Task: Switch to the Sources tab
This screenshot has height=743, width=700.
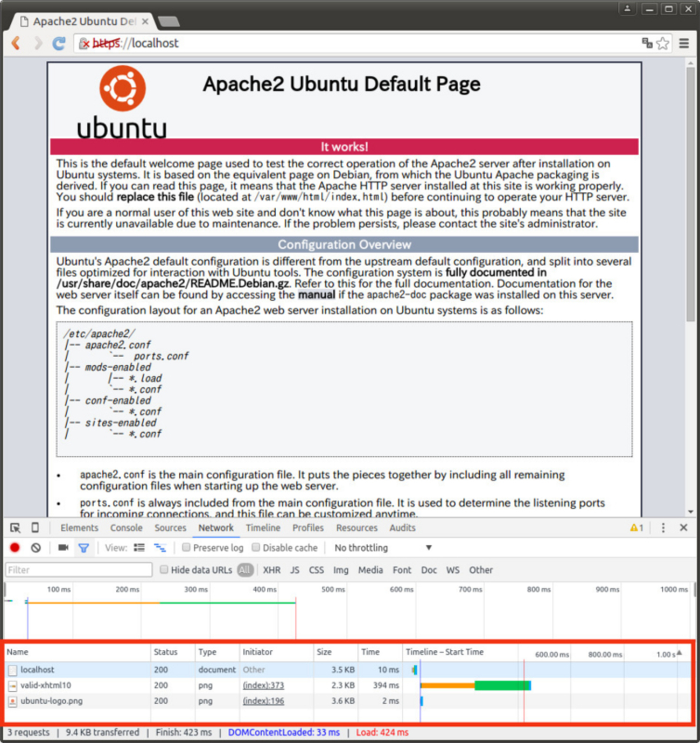Action: click(x=170, y=528)
